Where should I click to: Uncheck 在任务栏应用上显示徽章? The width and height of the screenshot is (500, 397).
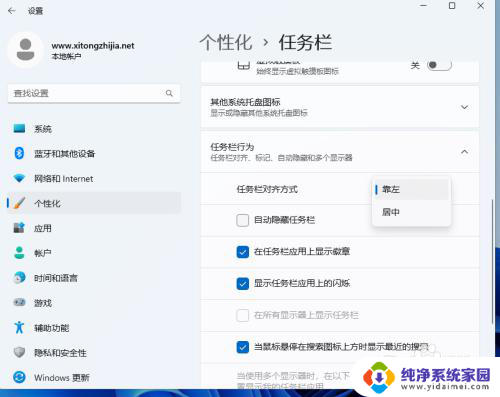coord(242,252)
